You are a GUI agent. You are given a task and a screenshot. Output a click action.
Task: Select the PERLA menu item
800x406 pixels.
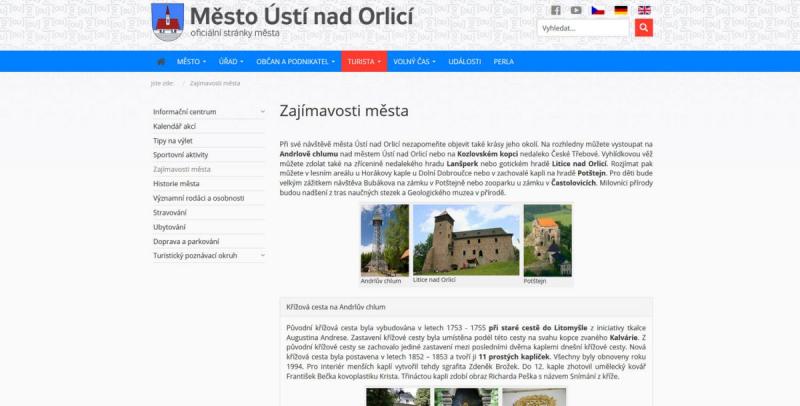pos(503,61)
